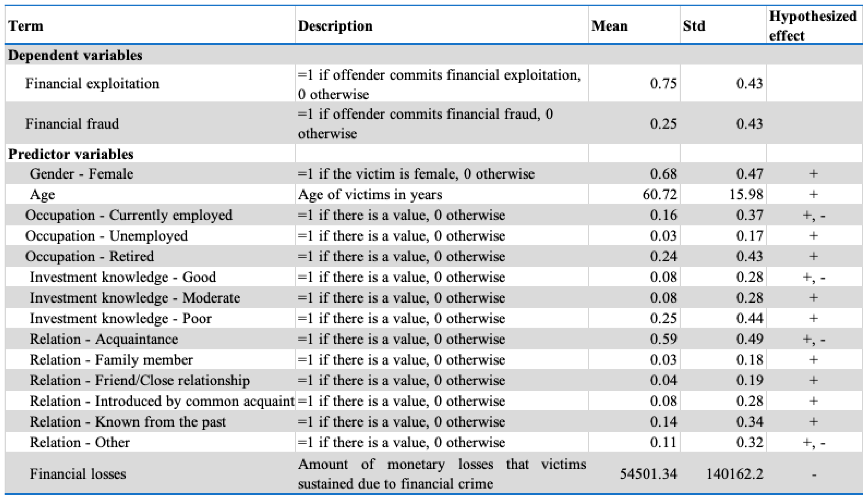Image resolution: width=868 pixels, height=500 pixels.
Task: Click Investment knowledge - Poor row label
Action: (120, 318)
